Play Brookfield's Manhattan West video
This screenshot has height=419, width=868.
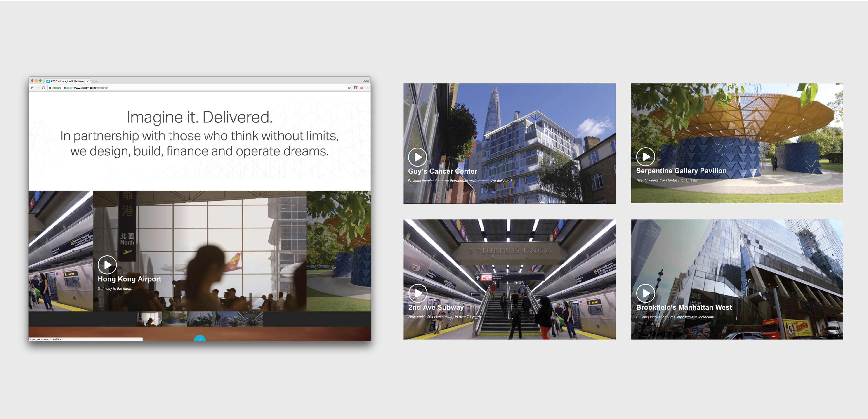point(645,293)
